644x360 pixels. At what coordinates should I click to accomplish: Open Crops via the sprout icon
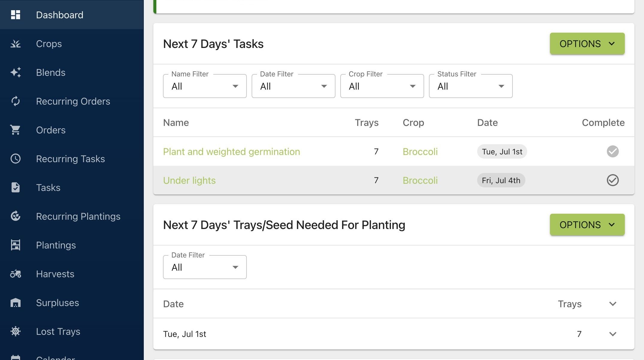tap(16, 44)
